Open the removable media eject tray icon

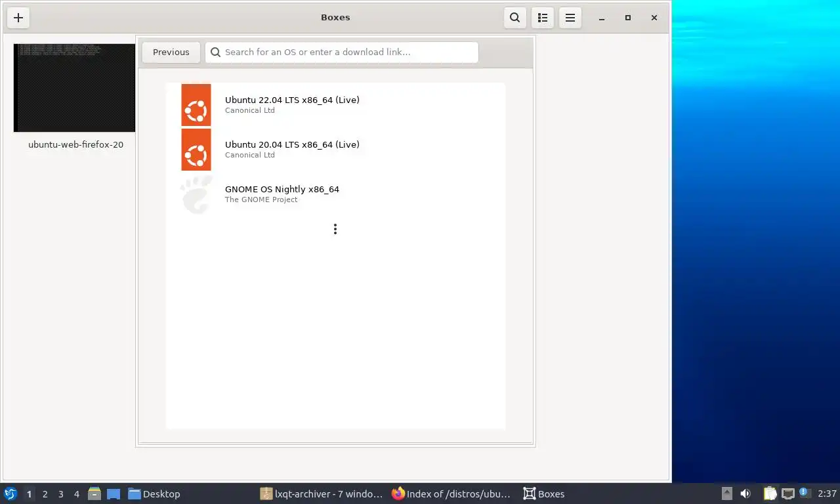727,493
